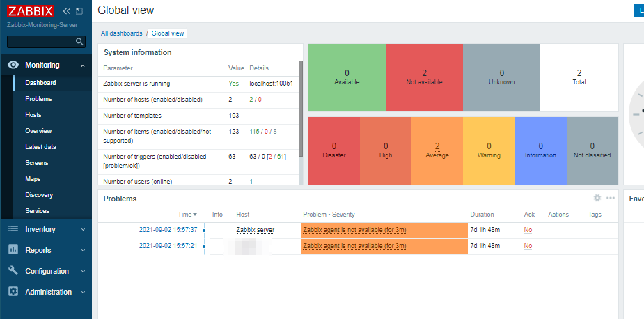This screenshot has height=319, width=644.
Task: Click the Reports chart icon
Action: [x=13, y=249]
